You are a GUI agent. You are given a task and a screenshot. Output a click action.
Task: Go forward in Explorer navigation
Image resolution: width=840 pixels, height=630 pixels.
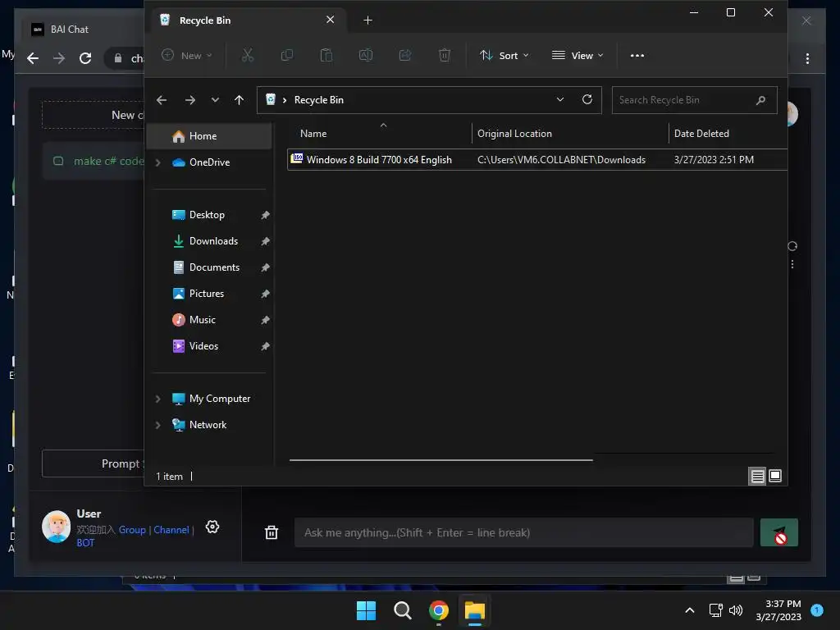pos(190,100)
